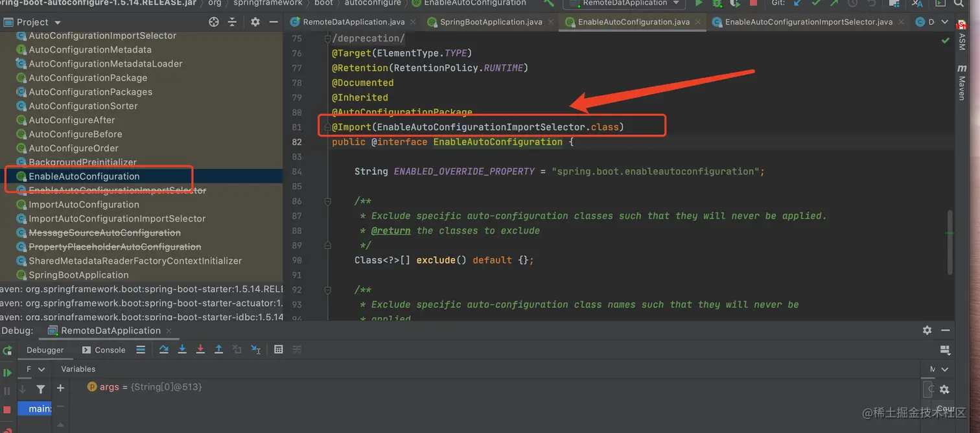This screenshot has width=980, height=433.
Task: Click Collapse All in the Project panel
Action: tap(232, 22)
